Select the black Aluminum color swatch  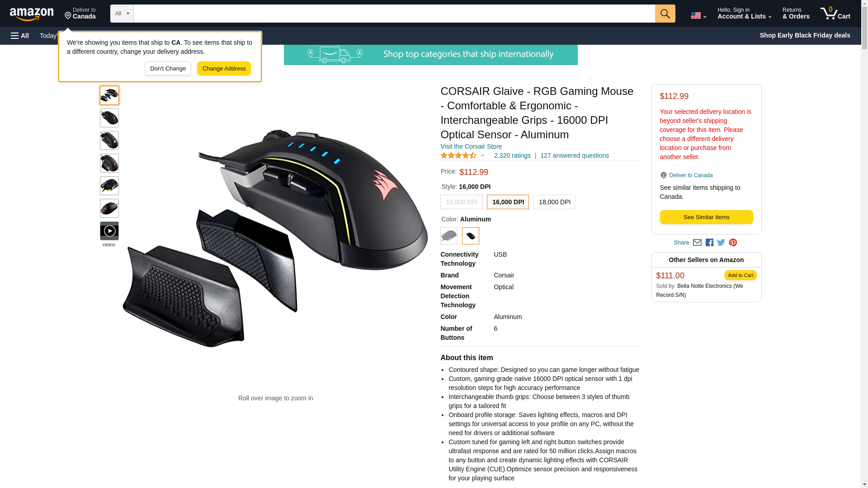pos(470,236)
